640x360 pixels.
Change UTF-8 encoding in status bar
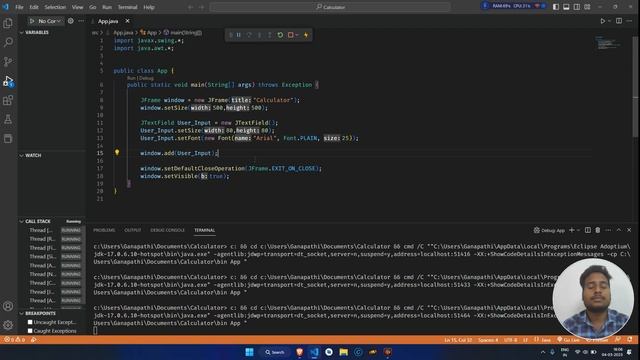(x=510, y=340)
